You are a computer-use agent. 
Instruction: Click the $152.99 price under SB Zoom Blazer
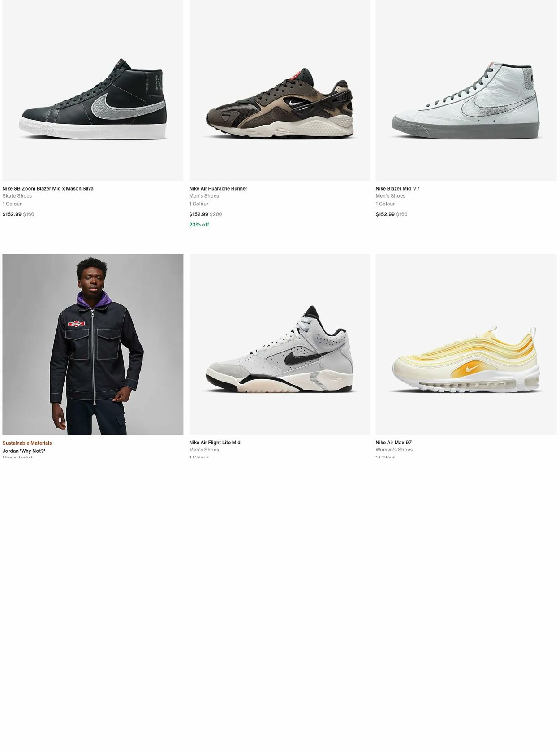tap(14, 214)
